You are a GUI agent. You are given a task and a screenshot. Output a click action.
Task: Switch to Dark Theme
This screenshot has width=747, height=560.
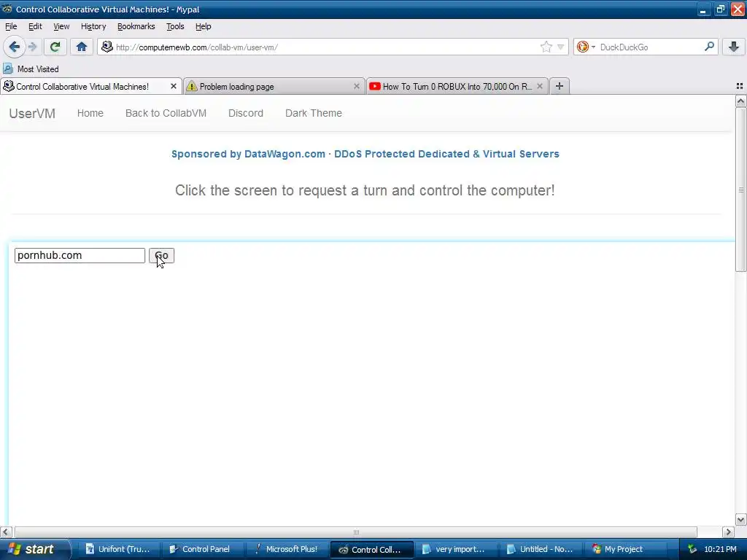click(x=314, y=113)
